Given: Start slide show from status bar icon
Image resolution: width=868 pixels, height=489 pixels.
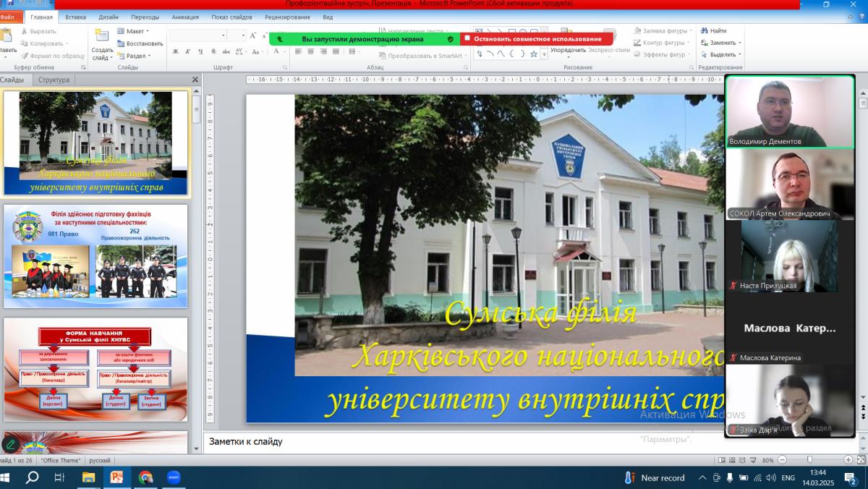Looking at the screenshot, I should pyautogui.click(x=754, y=460).
